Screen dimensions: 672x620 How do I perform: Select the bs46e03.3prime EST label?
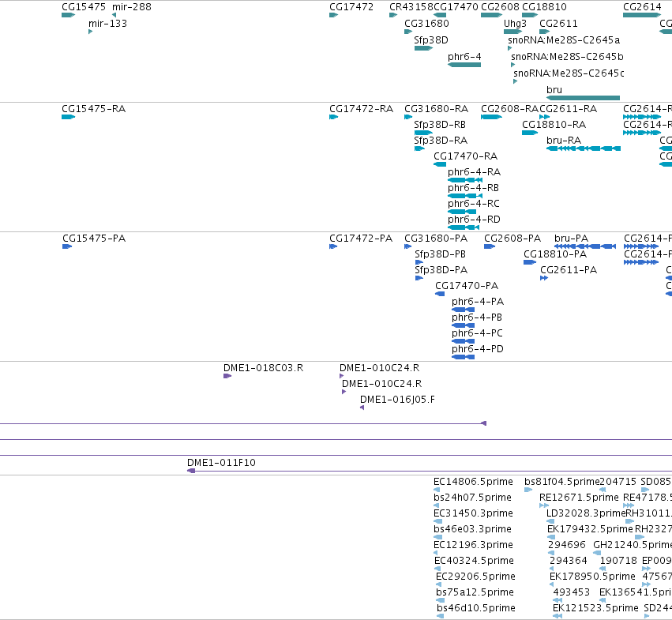[x=472, y=529]
